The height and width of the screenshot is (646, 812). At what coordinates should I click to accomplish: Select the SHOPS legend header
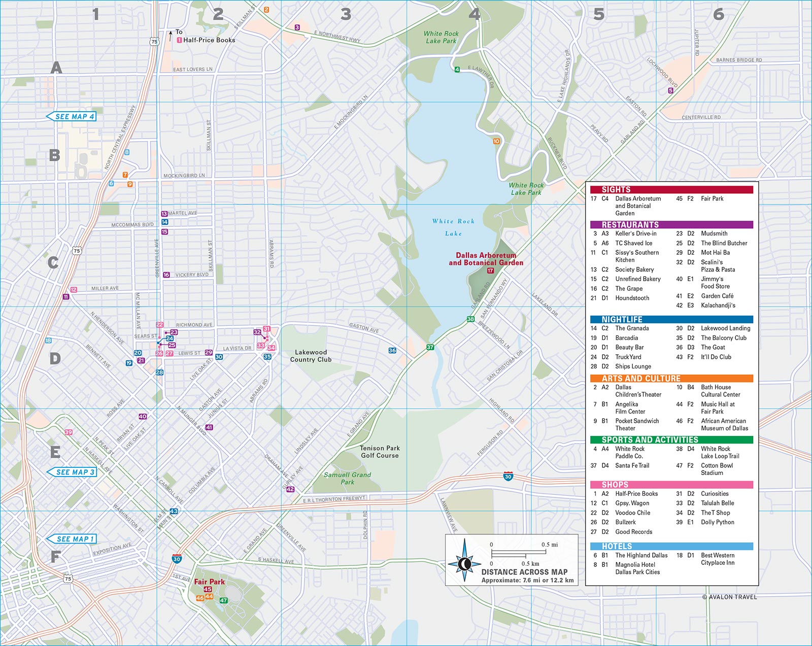pos(671,485)
